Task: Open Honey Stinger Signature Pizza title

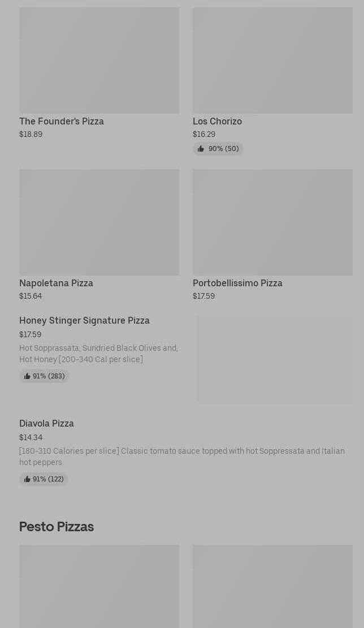Action: coord(84,320)
